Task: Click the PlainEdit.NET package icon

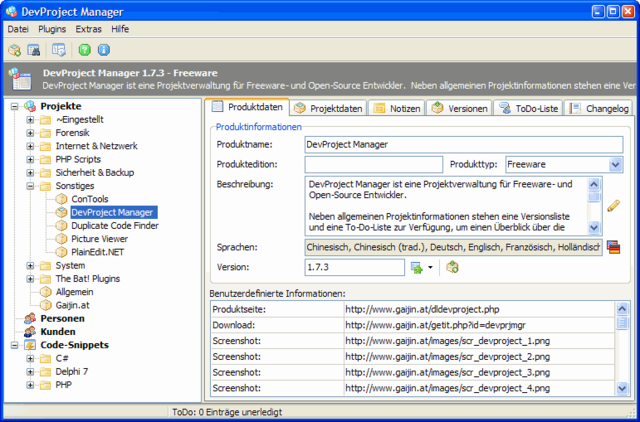Action: (61, 252)
